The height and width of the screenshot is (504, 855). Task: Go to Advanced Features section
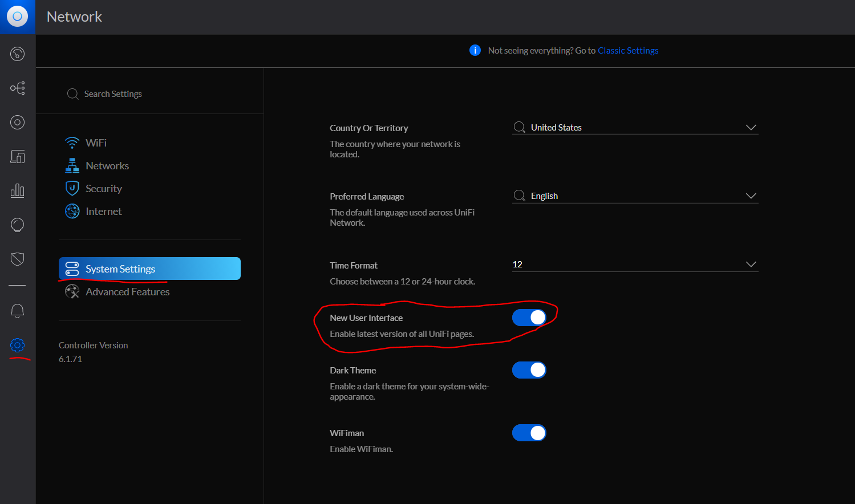(127, 292)
